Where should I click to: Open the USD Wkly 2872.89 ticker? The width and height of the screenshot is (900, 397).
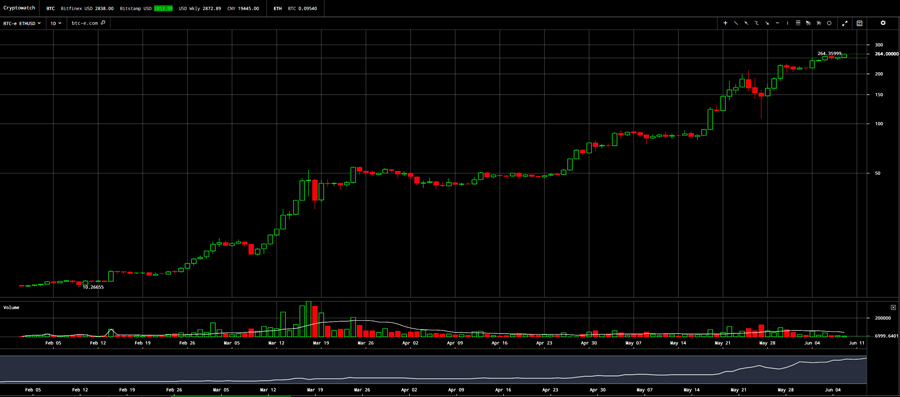(200, 9)
